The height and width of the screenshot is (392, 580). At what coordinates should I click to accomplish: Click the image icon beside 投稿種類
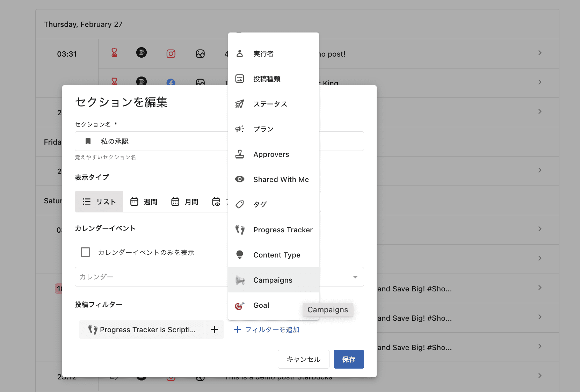click(240, 79)
